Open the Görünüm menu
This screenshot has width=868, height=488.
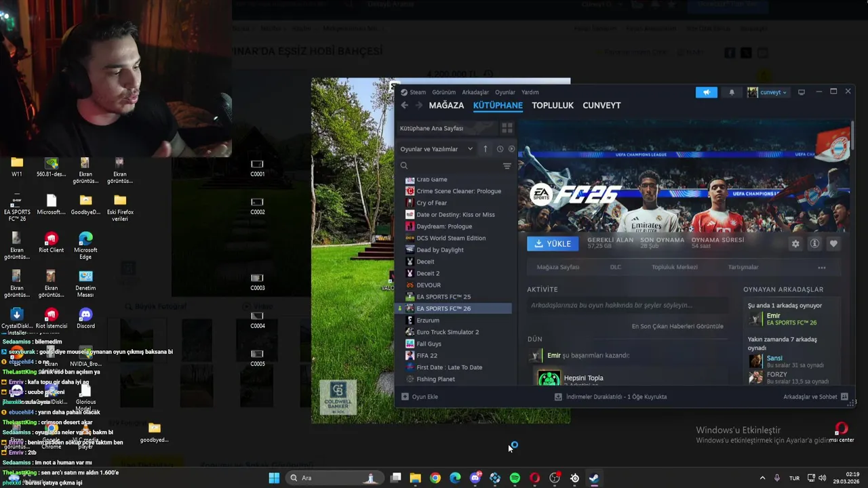click(443, 92)
